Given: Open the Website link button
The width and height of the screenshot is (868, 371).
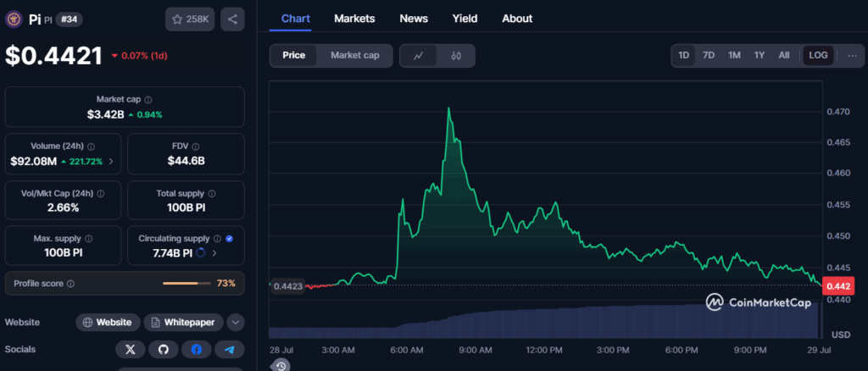Looking at the screenshot, I should click(x=108, y=323).
